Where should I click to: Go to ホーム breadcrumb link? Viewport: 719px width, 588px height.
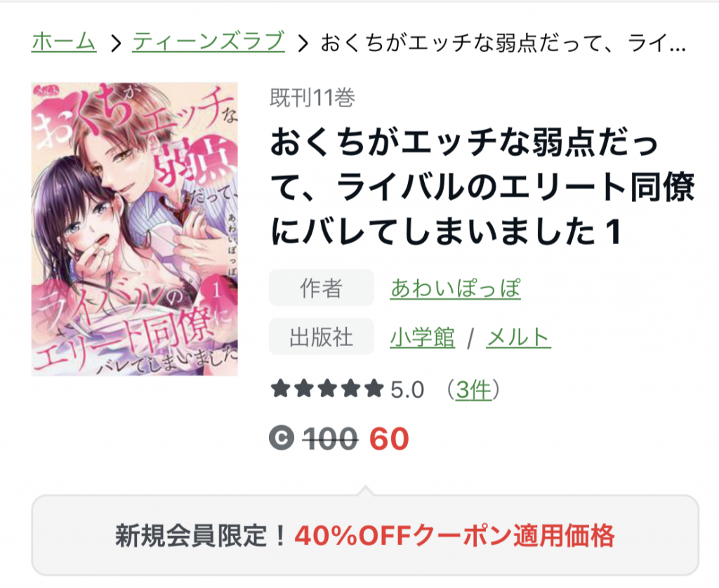64,41
